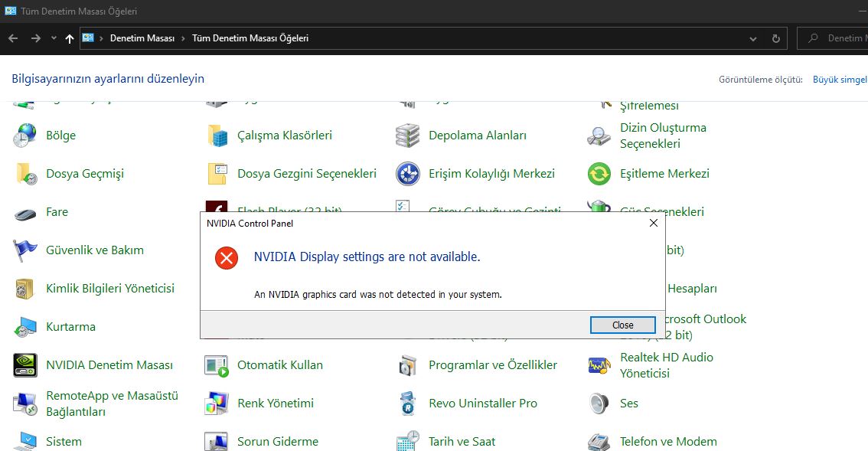Open the Revo Uninstaller Pro icon

[408, 404]
